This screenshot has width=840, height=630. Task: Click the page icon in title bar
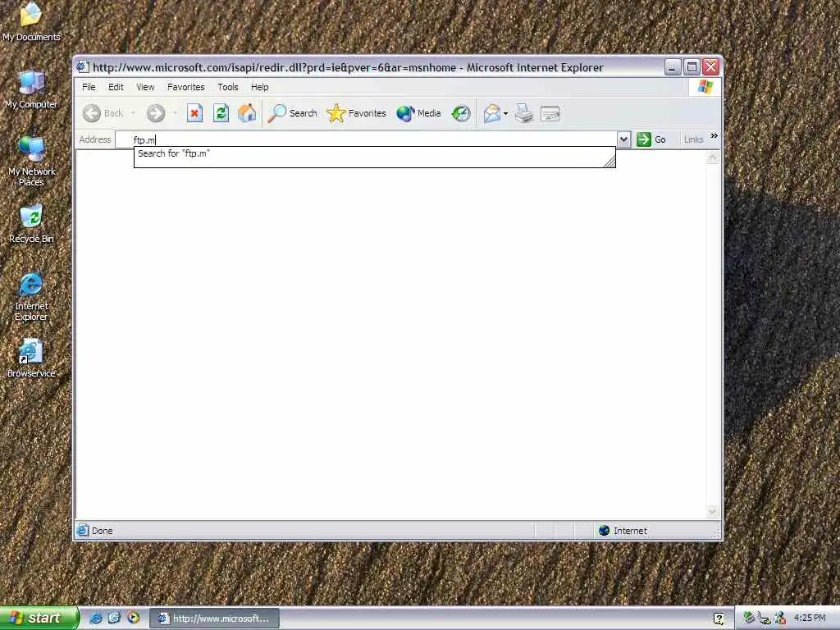83,67
